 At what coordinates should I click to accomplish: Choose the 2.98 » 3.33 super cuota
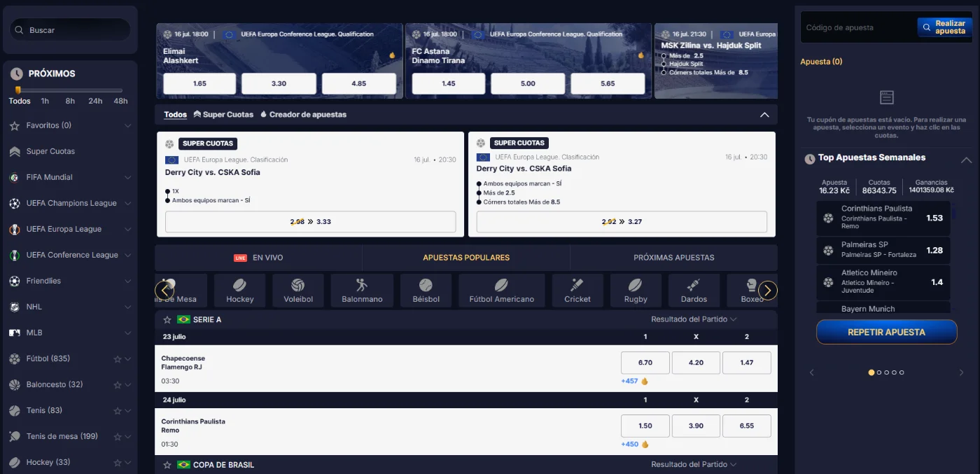[310, 222]
